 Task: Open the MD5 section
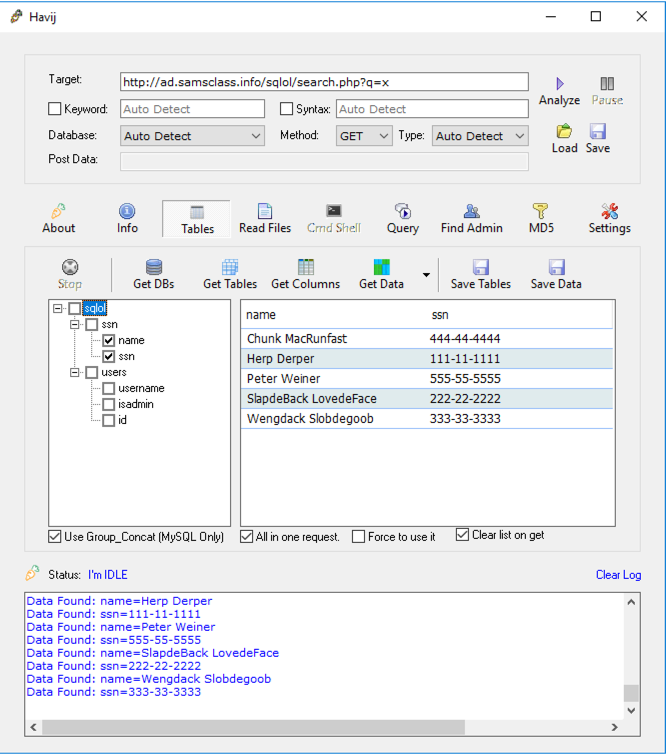[x=541, y=219]
